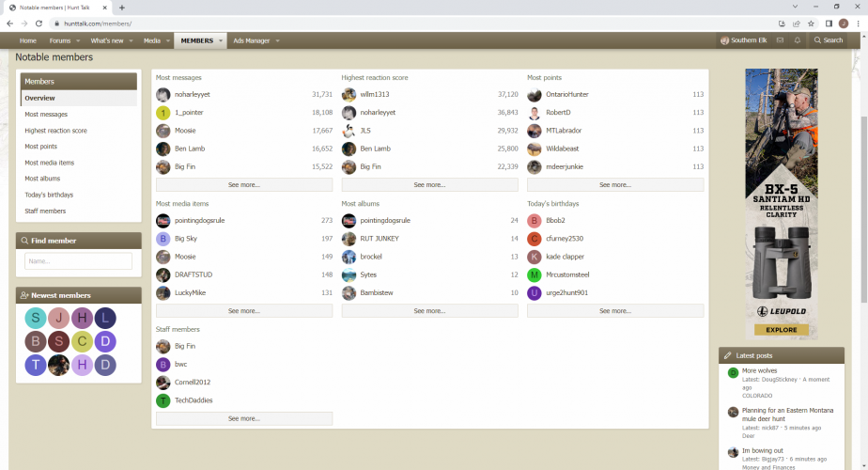The width and height of the screenshot is (868, 470).
Task: Open the browser side panel icon
Action: tap(829, 23)
